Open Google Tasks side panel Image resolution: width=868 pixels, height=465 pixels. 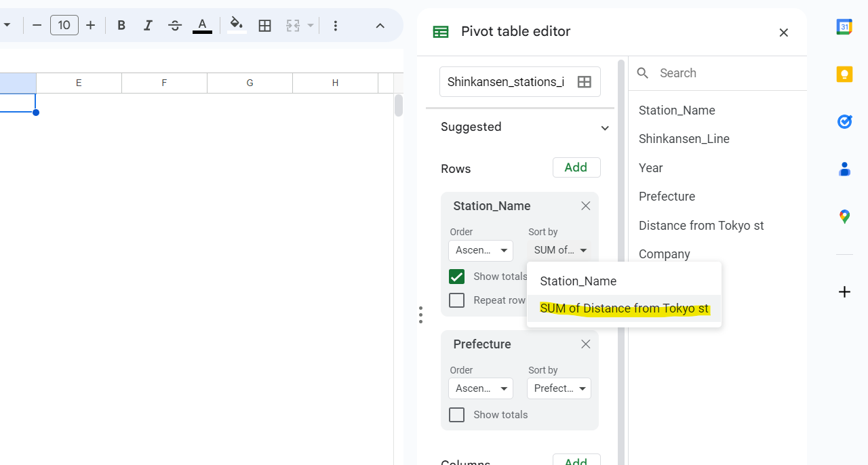[x=844, y=122]
